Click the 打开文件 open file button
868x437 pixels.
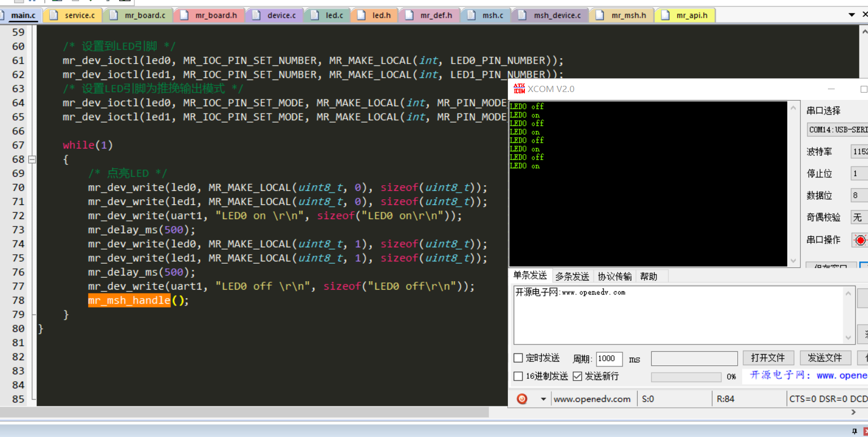[768, 358]
